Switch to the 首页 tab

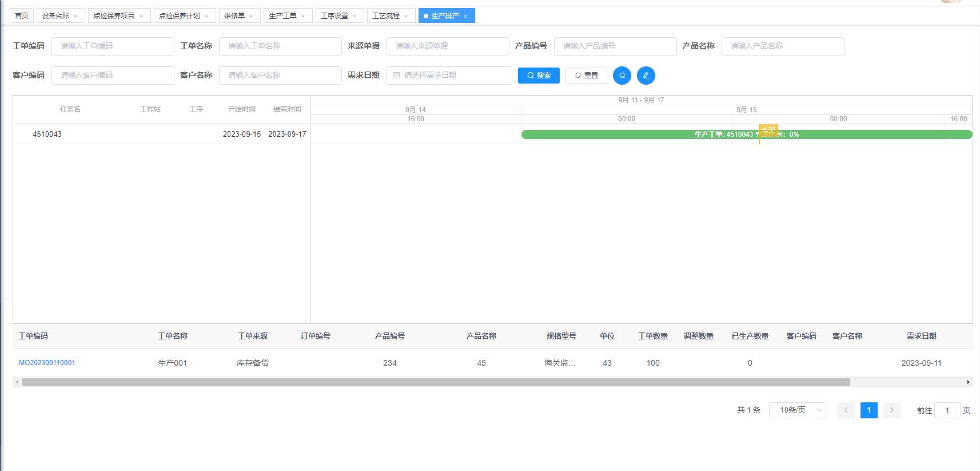[x=22, y=16]
